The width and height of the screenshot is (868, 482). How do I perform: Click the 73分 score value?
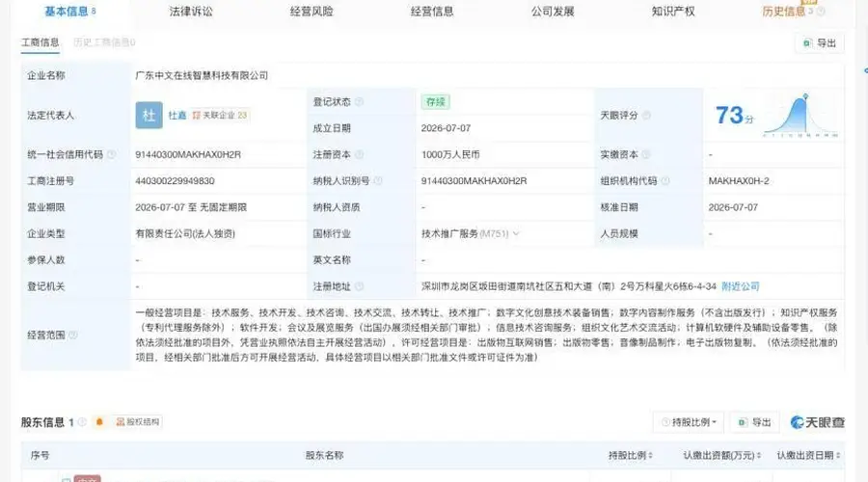click(734, 115)
